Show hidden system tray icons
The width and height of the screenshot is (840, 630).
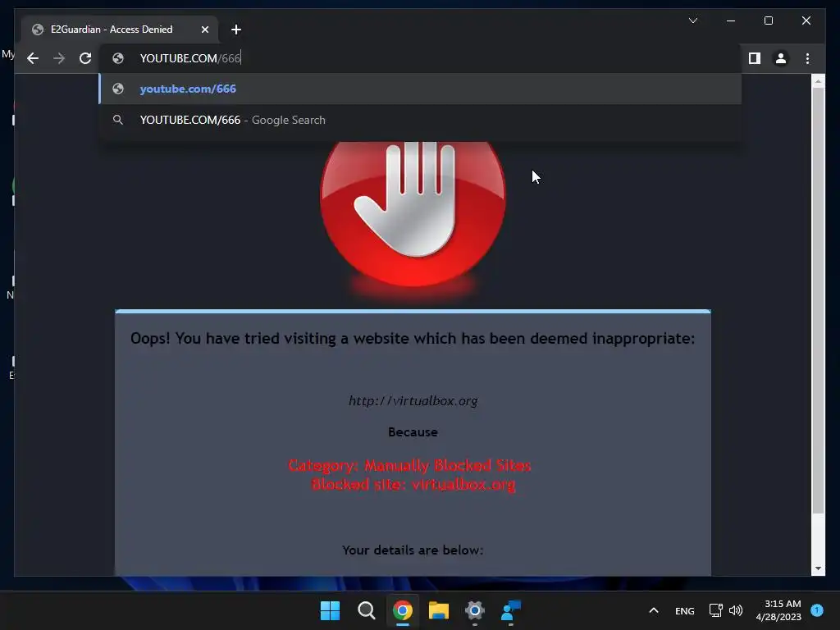point(654,610)
